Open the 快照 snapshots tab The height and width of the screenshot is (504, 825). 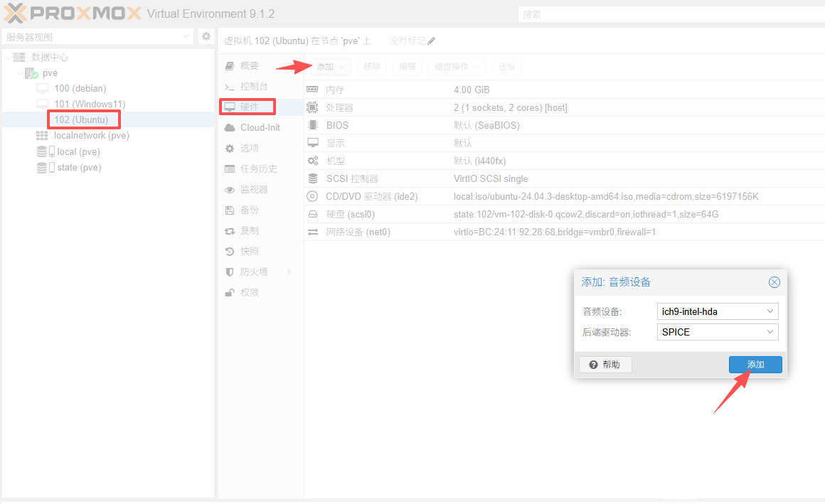[x=249, y=251]
